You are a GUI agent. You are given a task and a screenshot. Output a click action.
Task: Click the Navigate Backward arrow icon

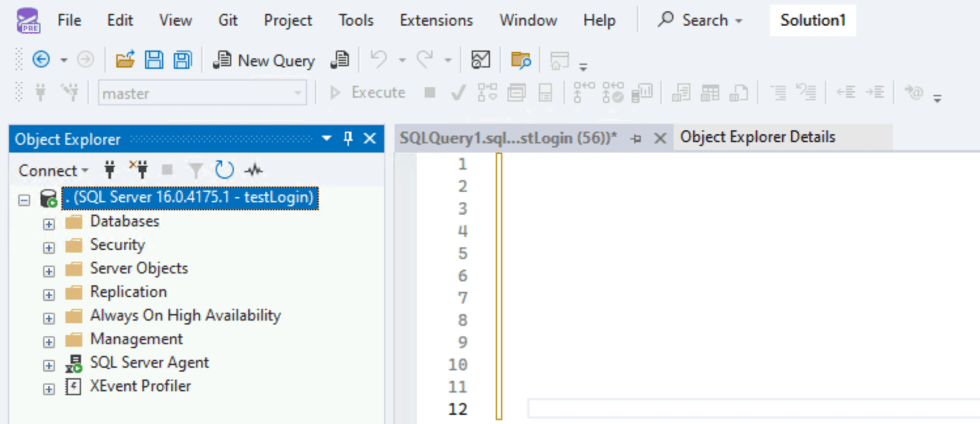point(41,60)
